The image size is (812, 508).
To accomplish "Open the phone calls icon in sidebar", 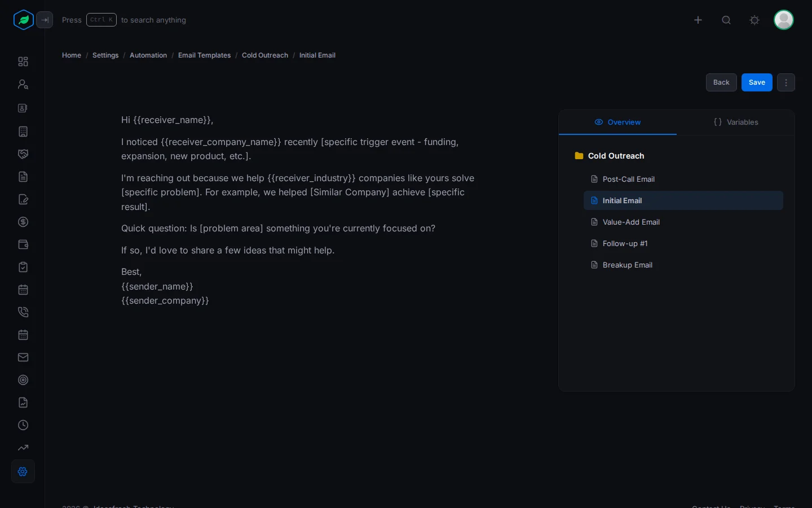I will pyautogui.click(x=23, y=312).
